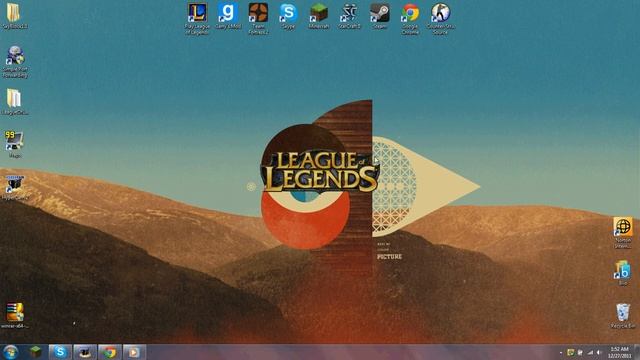Open the StarCraft II desktop shortcut
Image resolution: width=640 pixels, height=360 pixels.
coord(349,16)
